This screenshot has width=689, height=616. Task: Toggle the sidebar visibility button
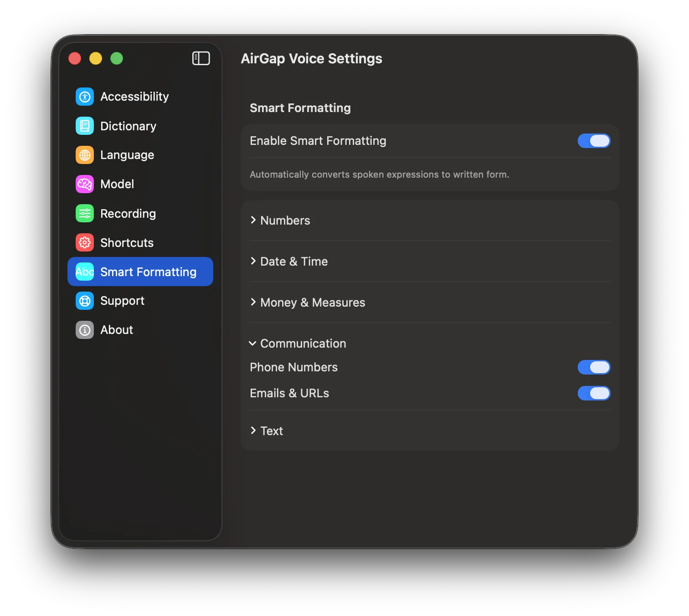click(201, 58)
